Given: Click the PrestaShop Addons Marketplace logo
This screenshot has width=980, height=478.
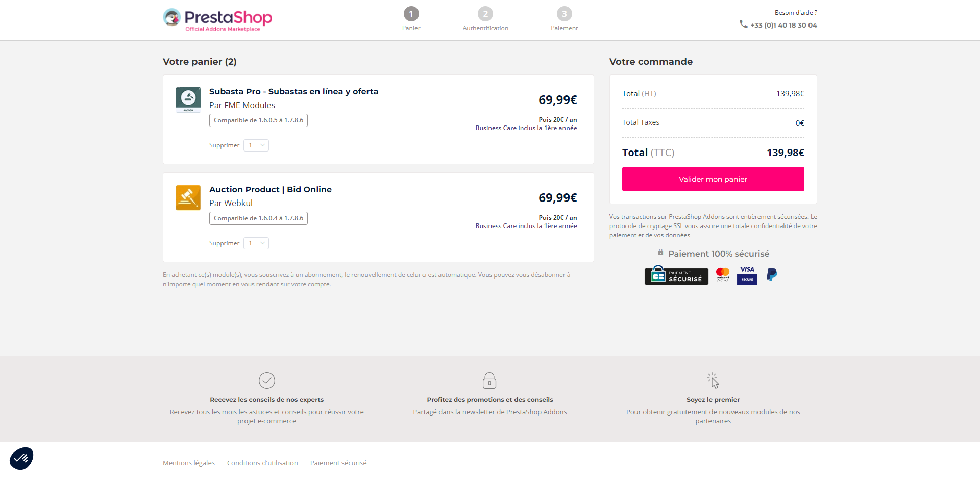Looking at the screenshot, I should tap(217, 20).
